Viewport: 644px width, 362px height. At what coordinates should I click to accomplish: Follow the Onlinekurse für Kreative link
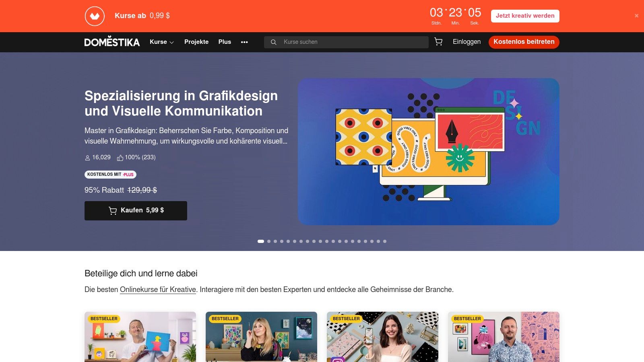(x=158, y=290)
